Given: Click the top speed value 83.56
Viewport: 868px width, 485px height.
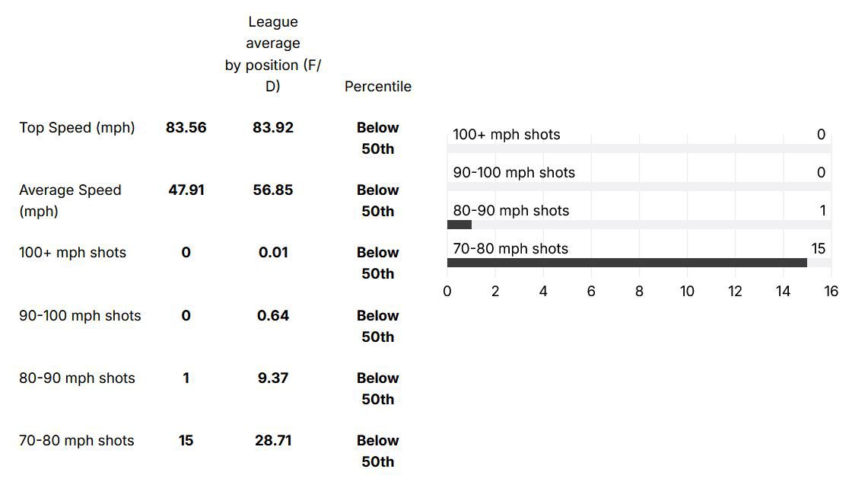Looking at the screenshot, I should coord(186,128).
